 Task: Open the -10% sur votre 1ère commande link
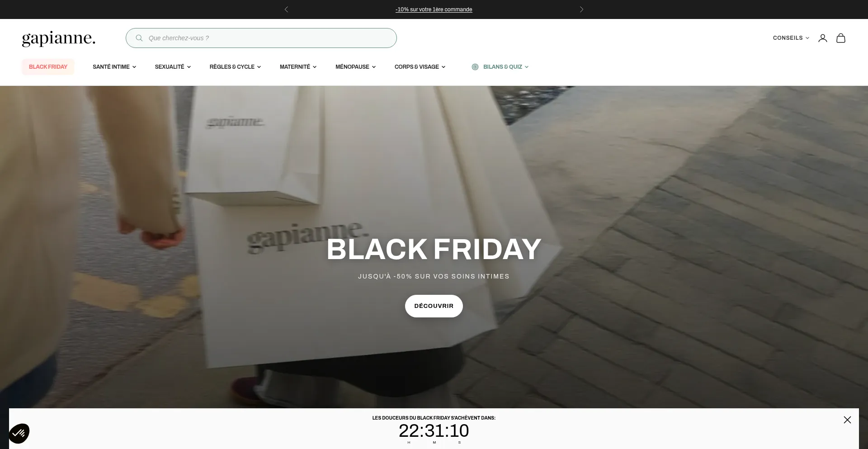click(434, 9)
